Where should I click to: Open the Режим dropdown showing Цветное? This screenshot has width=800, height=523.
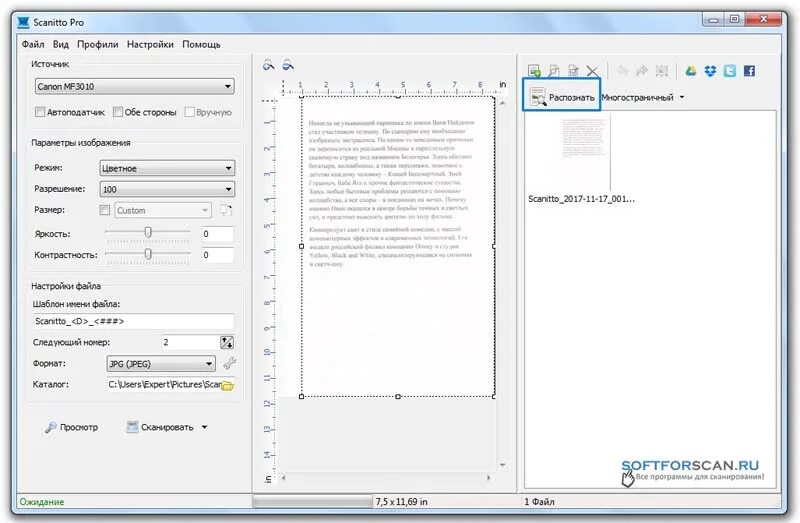167,168
